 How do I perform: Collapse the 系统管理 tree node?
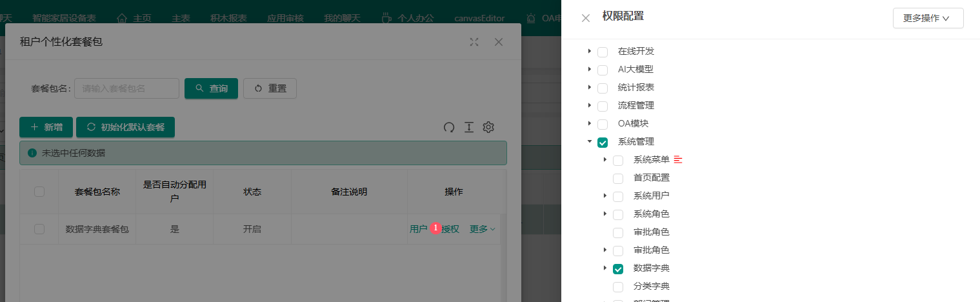589,141
